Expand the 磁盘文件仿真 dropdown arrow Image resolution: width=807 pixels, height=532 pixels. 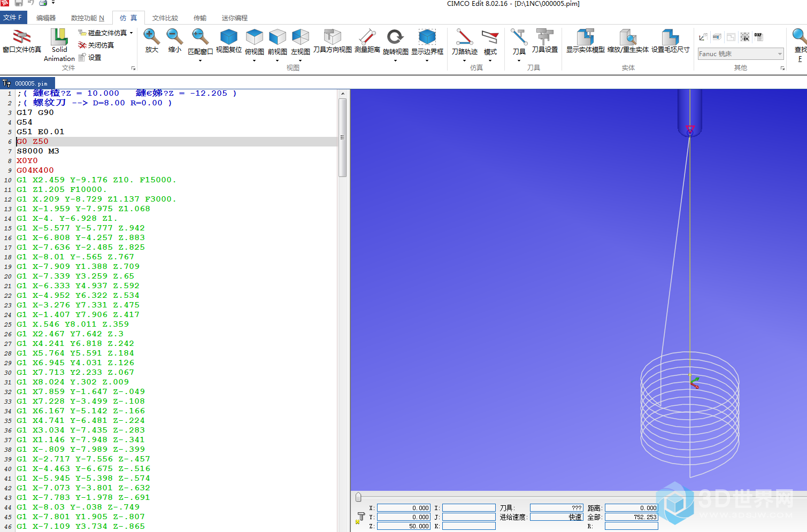tap(131, 33)
